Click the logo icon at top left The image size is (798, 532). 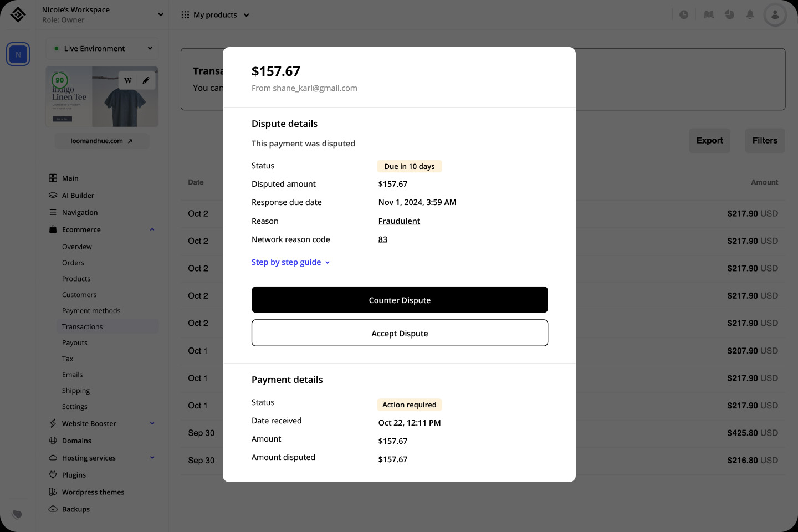18,15
